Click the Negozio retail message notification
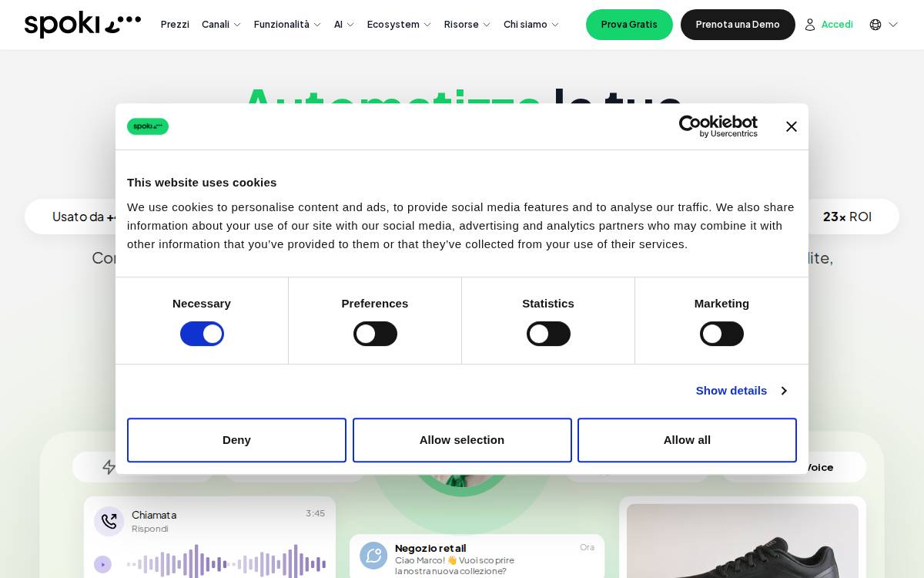 tap(477, 556)
